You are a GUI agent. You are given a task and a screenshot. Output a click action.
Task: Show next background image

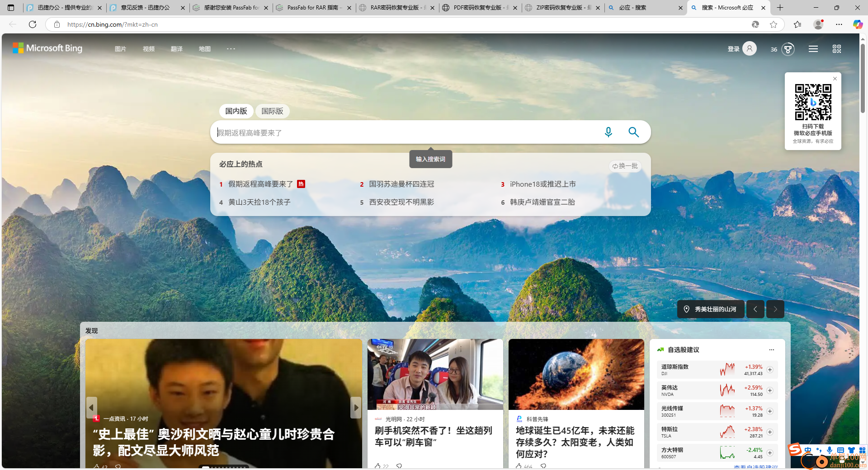tap(775, 309)
